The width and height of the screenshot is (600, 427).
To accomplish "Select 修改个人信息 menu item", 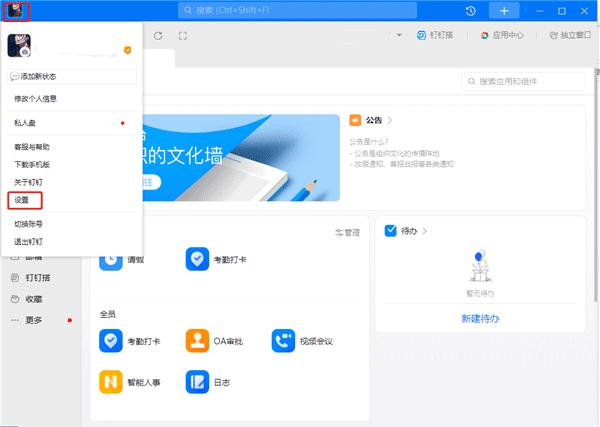I will click(x=36, y=99).
